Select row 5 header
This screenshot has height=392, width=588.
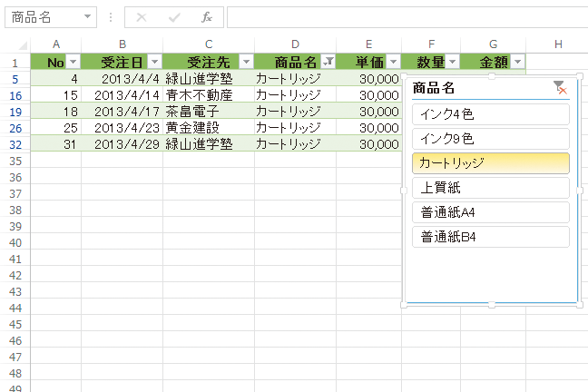pyautogui.click(x=15, y=79)
